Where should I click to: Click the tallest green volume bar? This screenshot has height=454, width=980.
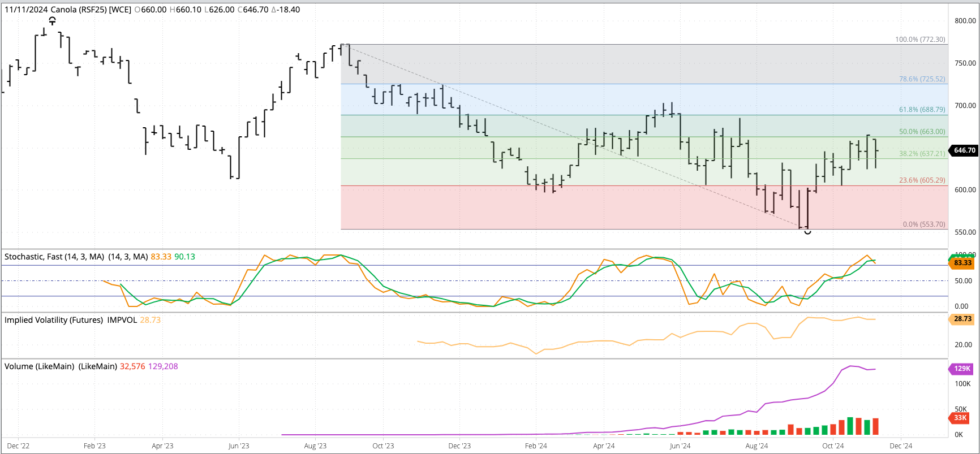pos(850,426)
